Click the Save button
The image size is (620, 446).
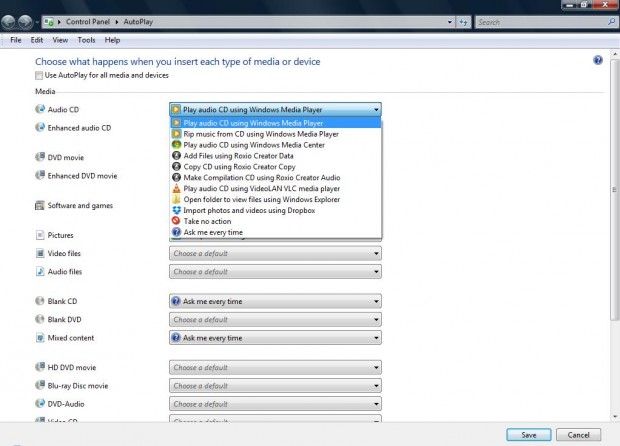pyautogui.click(x=529, y=435)
